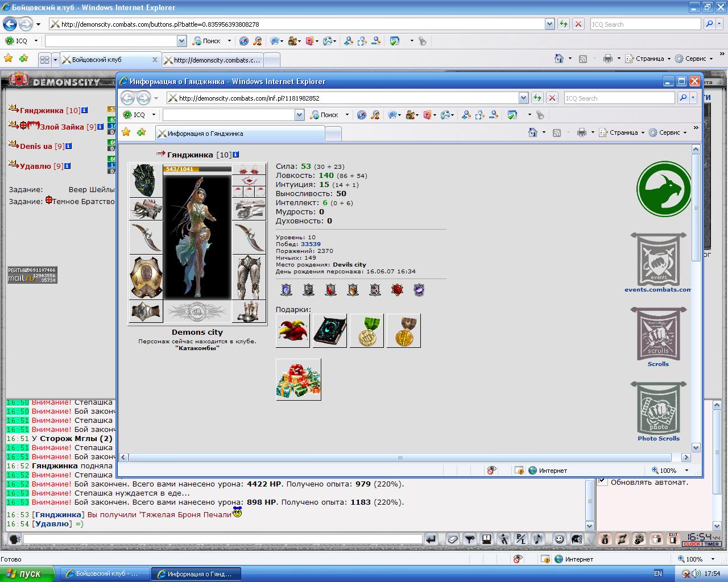728x582 pixels.
Task: Toggle the Обновлять автомат. checkbox
Action: click(603, 481)
